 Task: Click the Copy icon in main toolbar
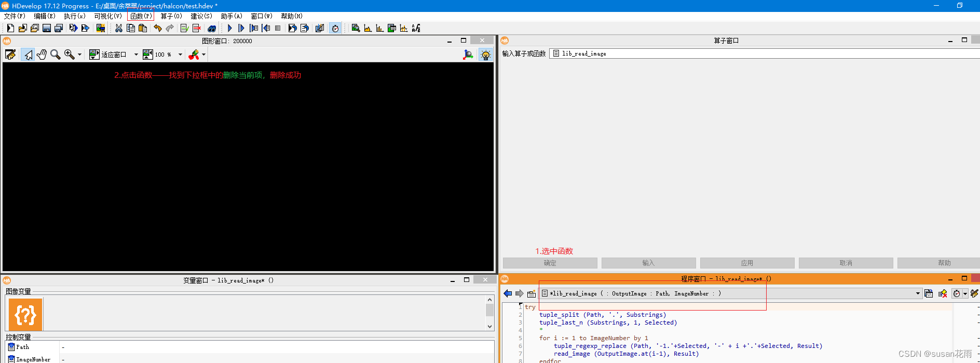[x=131, y=28]
